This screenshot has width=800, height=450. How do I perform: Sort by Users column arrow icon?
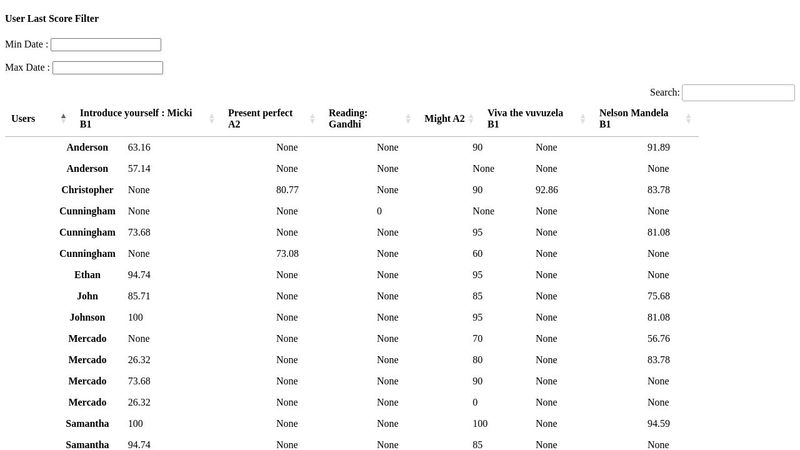(63, 118)
